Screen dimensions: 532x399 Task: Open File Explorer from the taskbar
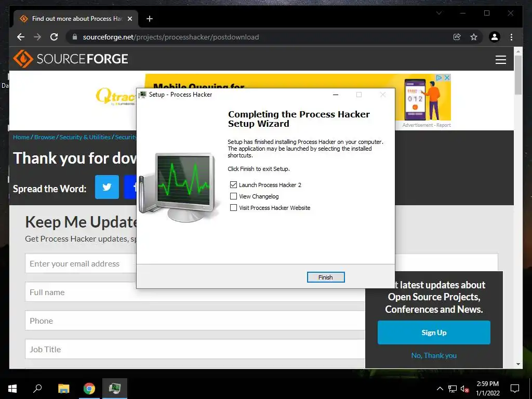(63, 389)
